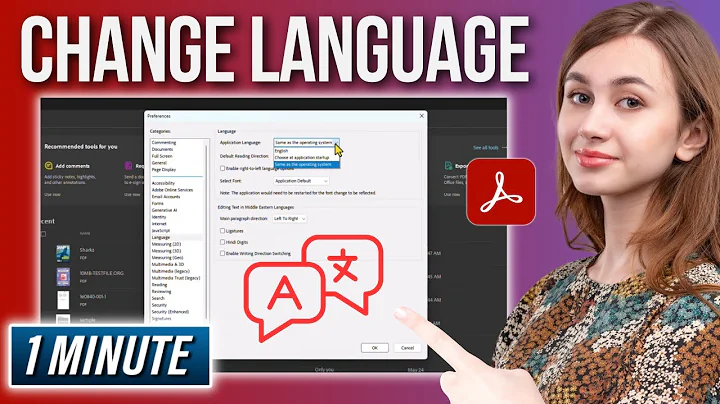Image resolution: width=720 pixels, height=404 pixels.
Task: Open Adobe Online Services category
Action: pos(172,190)
